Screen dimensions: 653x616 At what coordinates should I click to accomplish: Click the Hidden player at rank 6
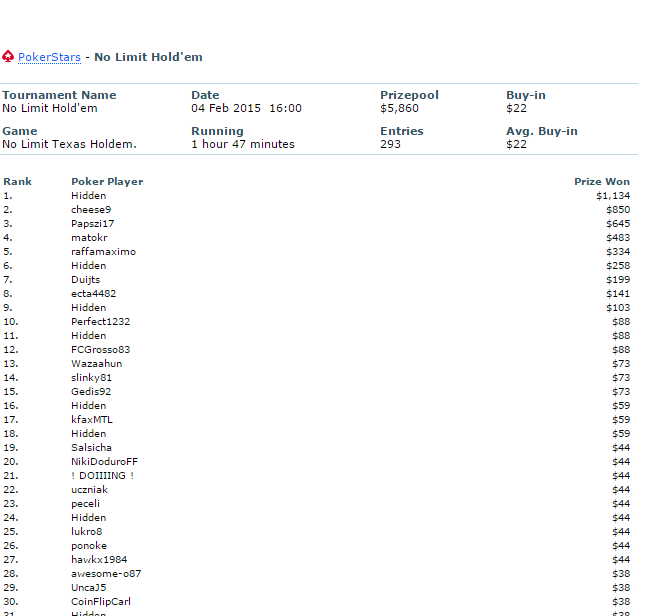88,266
